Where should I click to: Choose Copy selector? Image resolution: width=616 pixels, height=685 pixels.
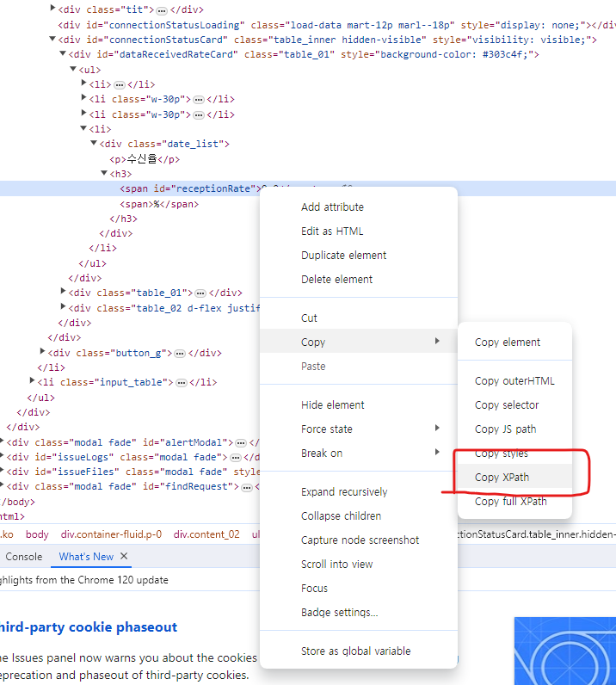[514, 405]
